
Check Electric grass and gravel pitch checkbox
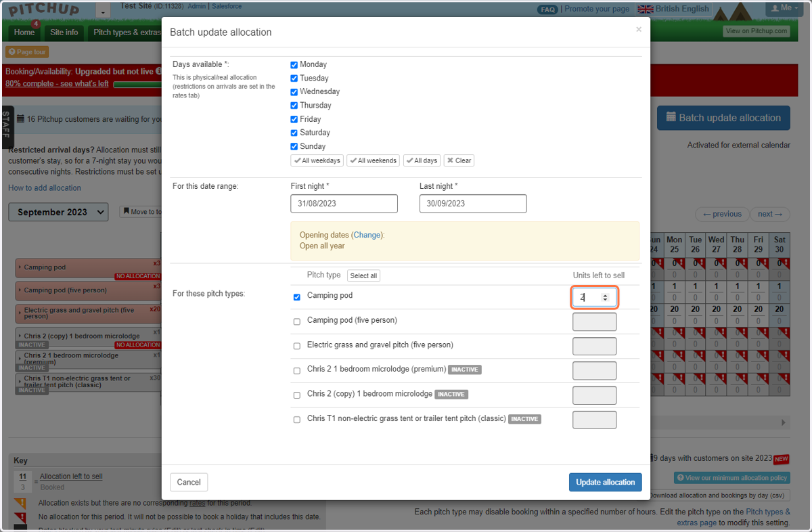297,346
